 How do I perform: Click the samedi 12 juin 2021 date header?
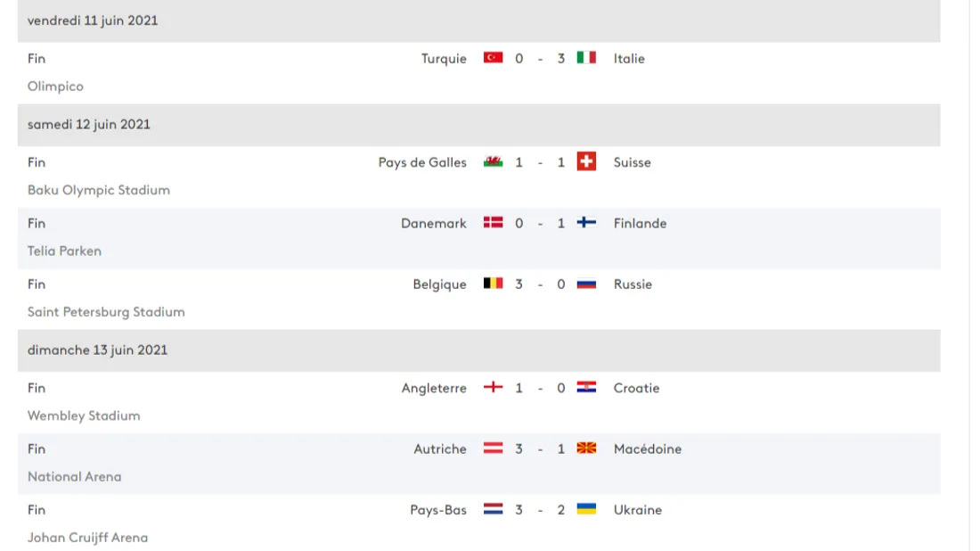89,124
